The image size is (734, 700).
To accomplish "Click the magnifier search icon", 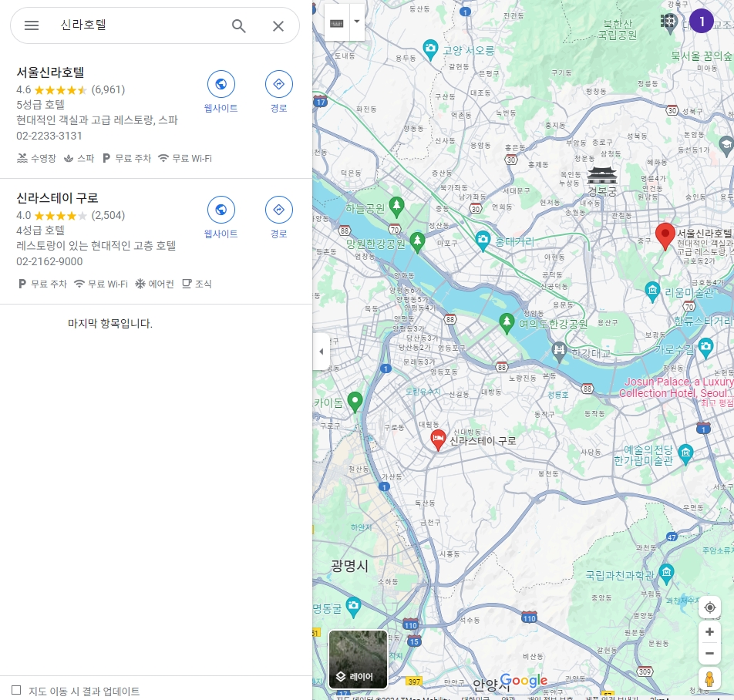I will (x=239, y=25).
